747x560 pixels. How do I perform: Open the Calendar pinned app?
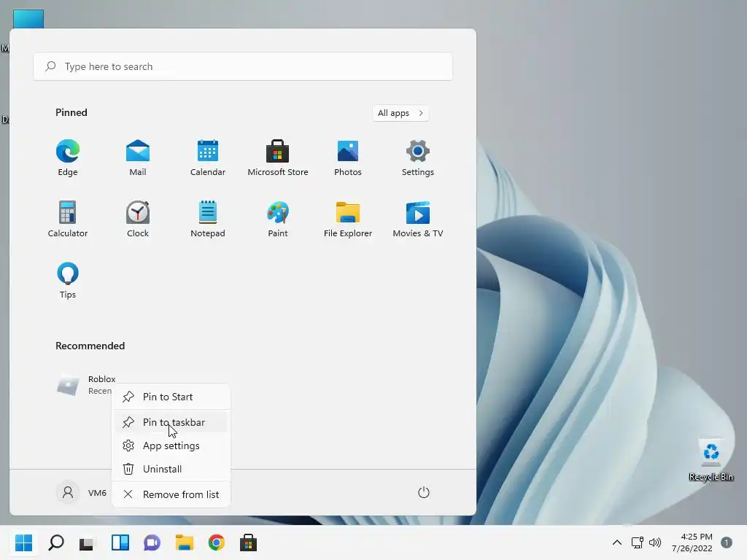pyautogui.click(x=208, y=158)
